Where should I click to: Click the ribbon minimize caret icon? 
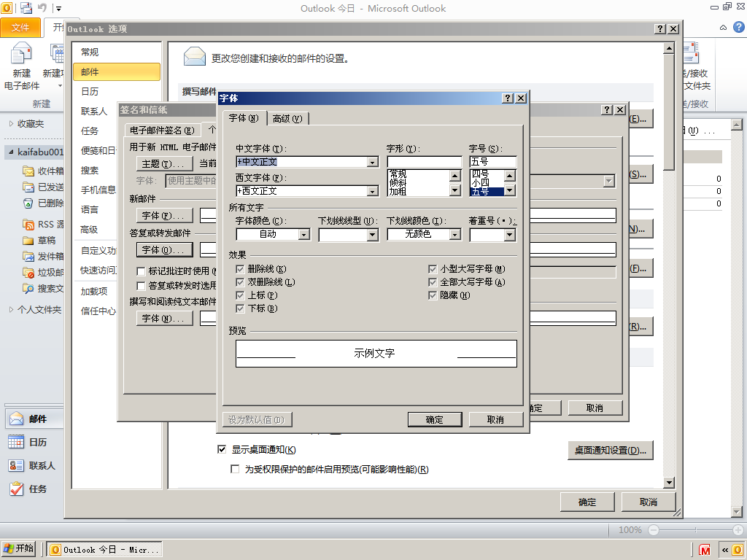[723, 28]
